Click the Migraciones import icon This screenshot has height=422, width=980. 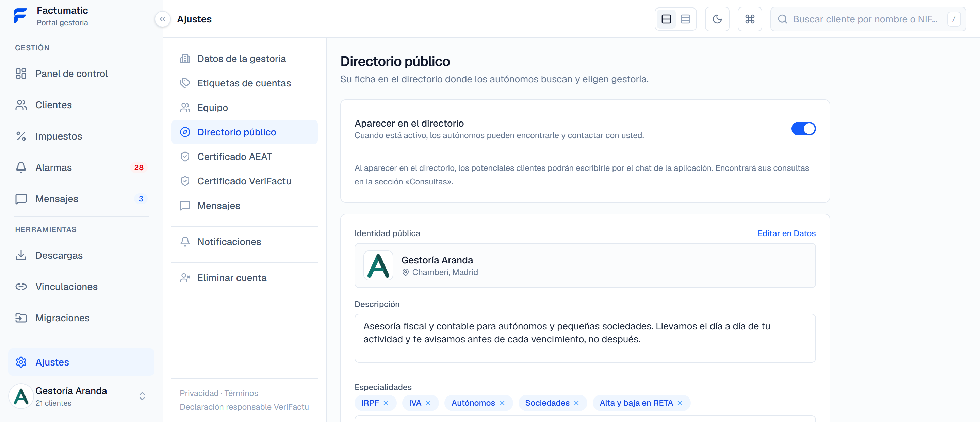tap(21, 318)
